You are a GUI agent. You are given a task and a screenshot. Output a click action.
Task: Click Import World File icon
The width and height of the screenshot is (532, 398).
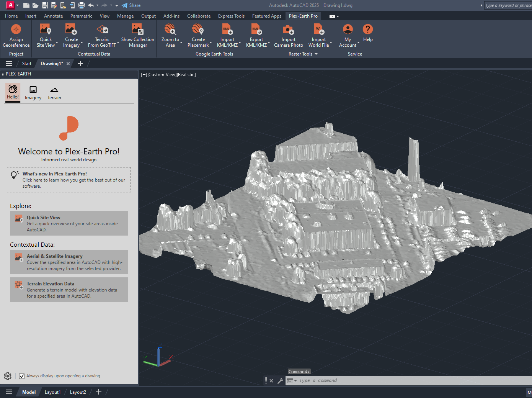tap(318, 29)
